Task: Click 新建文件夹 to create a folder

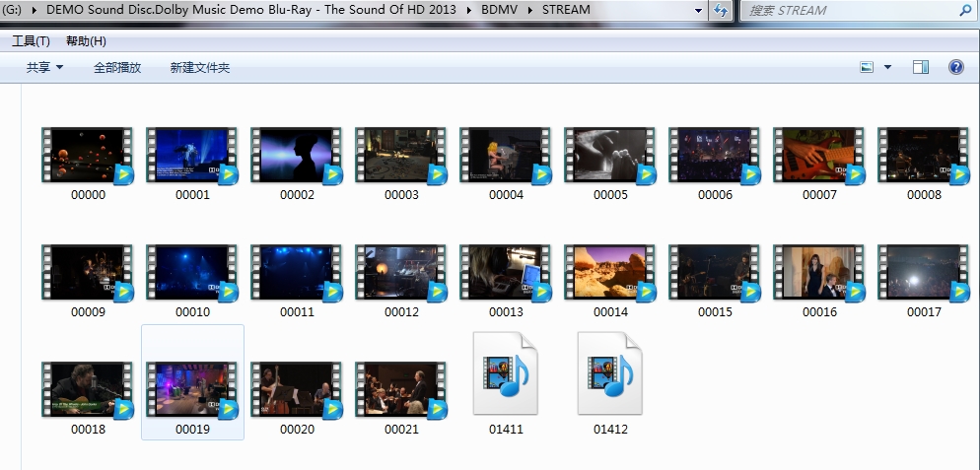Action: click(200, 67)
